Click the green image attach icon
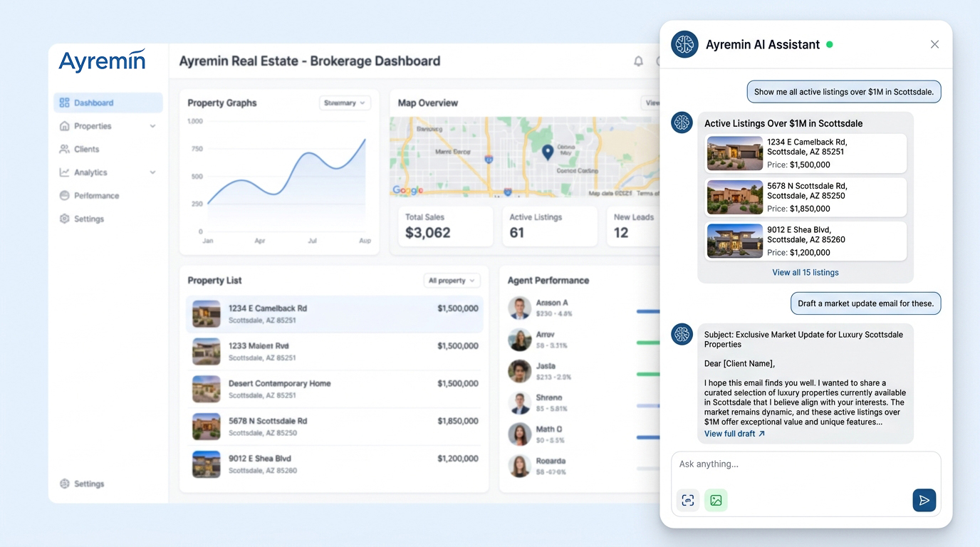The width and height of the screenshot is (980, 547). tap(716, 501)
